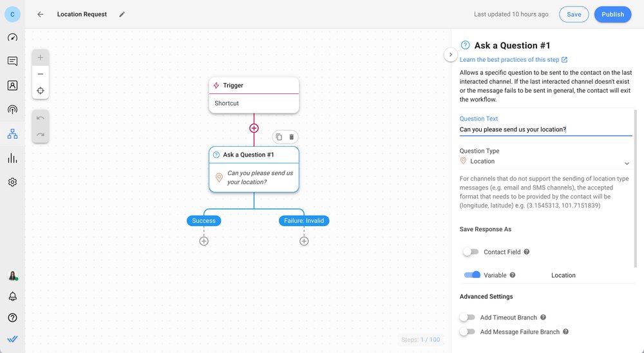Viewport: 644px width, 353px height.
Task: Select the Trigger node
Action: [x=254, y=95]
